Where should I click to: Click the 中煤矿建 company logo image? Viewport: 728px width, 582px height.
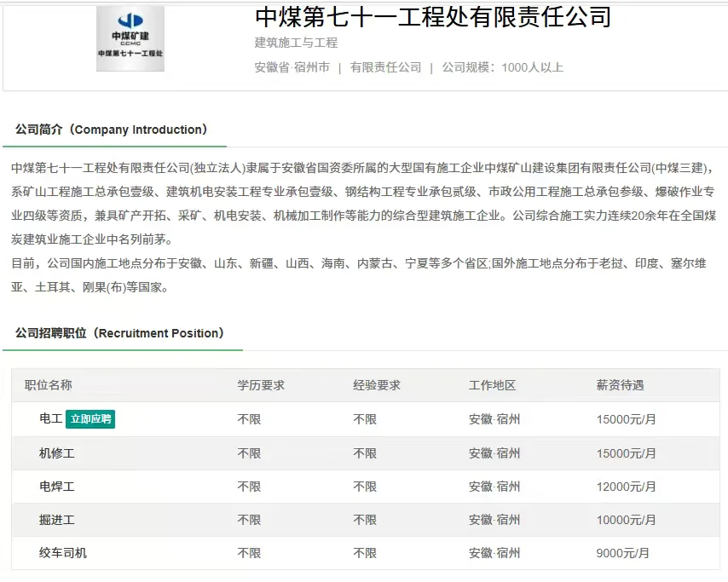(x=130, y=38)
